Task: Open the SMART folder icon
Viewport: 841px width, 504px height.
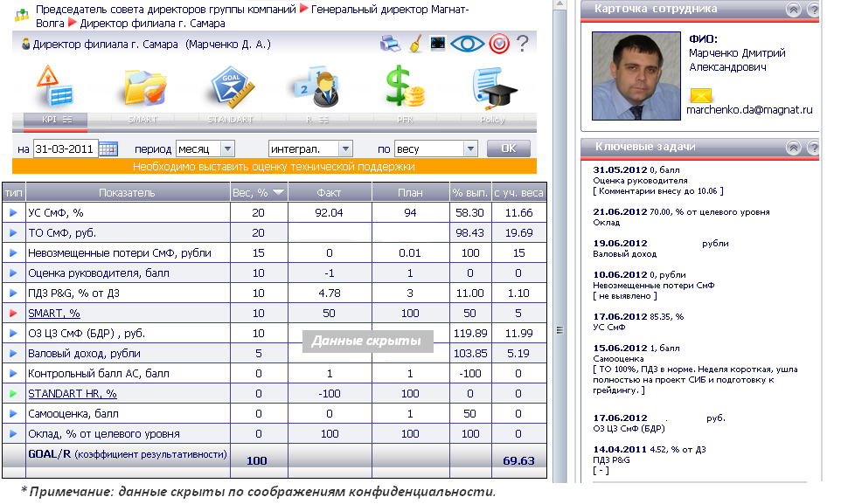Action: click(143, 87)
